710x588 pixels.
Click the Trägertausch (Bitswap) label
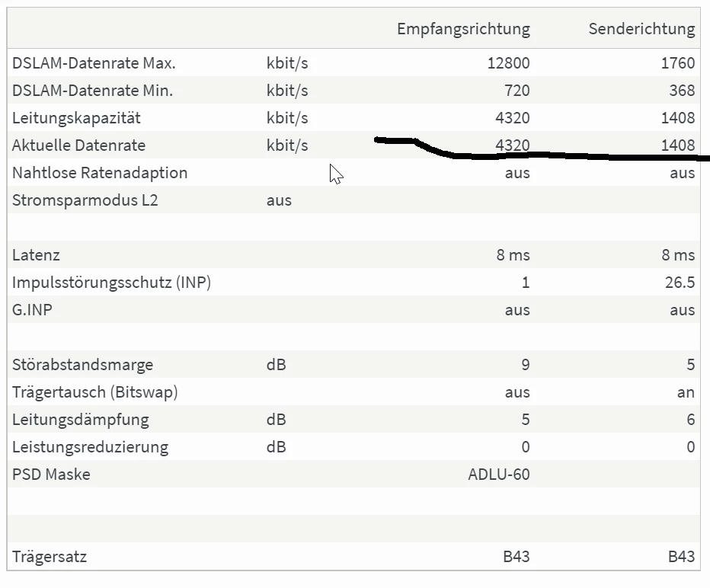pyautogui.click(x=94, y=392)
